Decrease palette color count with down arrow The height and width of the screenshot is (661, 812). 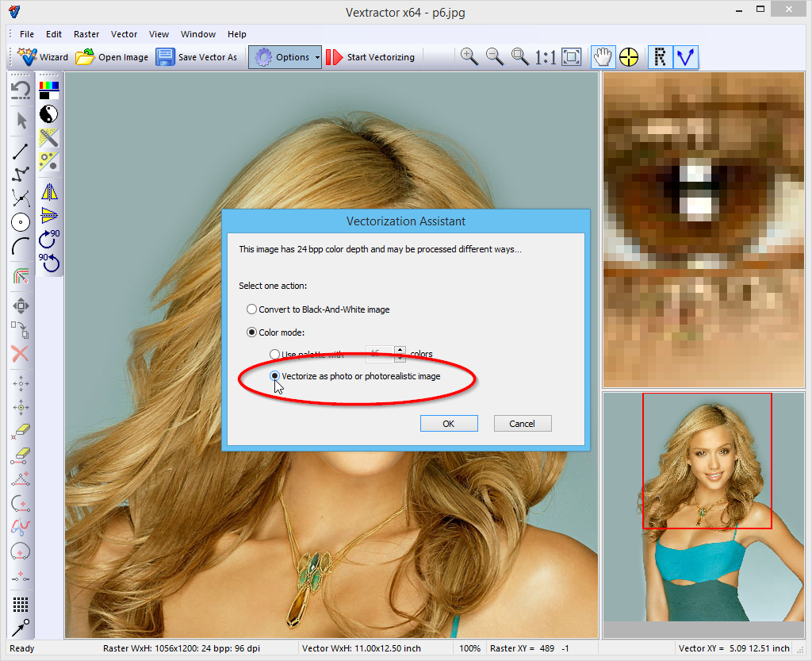400,357
